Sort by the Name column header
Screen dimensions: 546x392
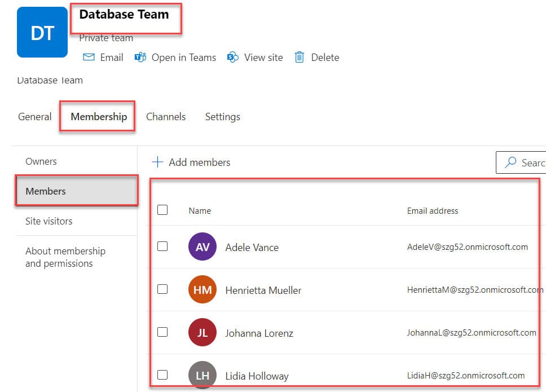[x=200, y=210]
